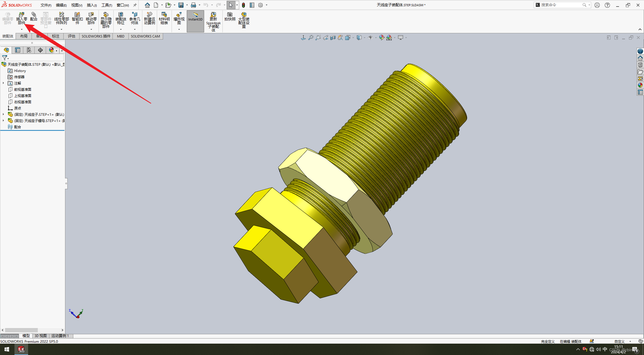Expand the 注解 annotations tree node
Screen dimensions: 644x355
tap(3, 83)
